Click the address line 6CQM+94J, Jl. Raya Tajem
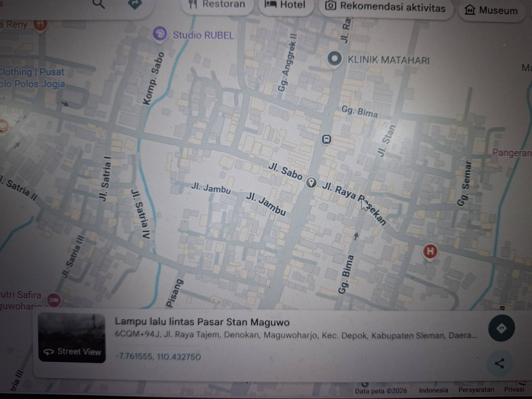The width and height of the screenshot is (532, 399). pos(296,335)
